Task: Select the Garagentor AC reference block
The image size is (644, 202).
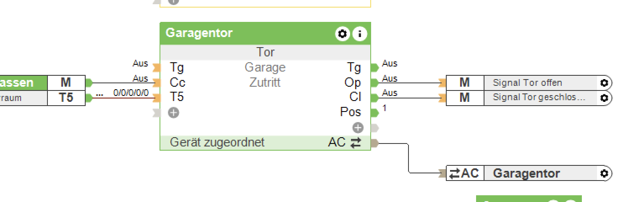Action: coord(526,173)
